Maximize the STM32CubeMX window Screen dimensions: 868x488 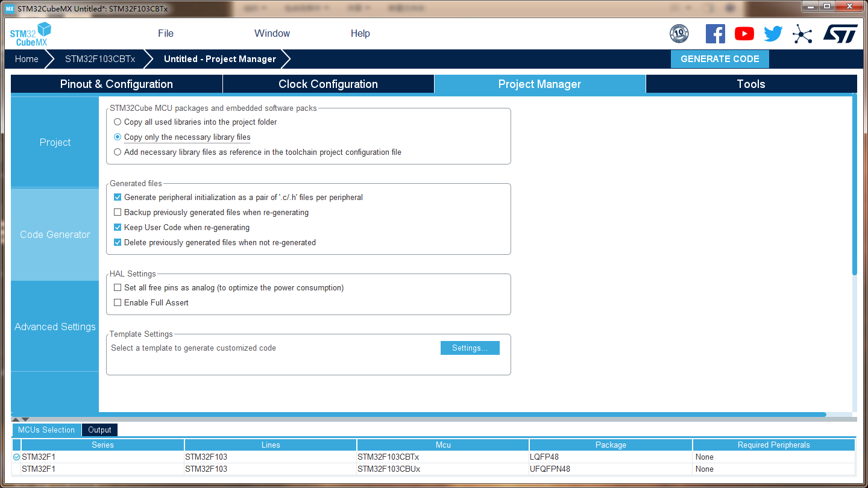(826, 7)
